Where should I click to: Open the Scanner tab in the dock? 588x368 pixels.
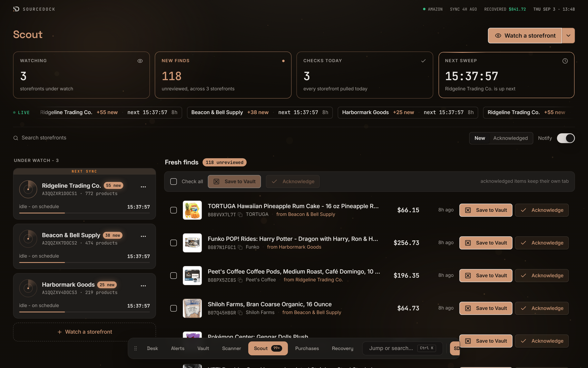pyautogui.click(x=231, y=348)
